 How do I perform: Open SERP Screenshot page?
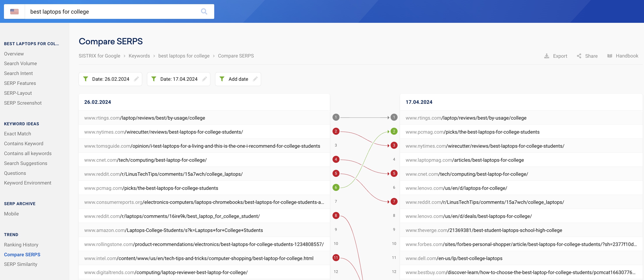[x=23, y=103]
